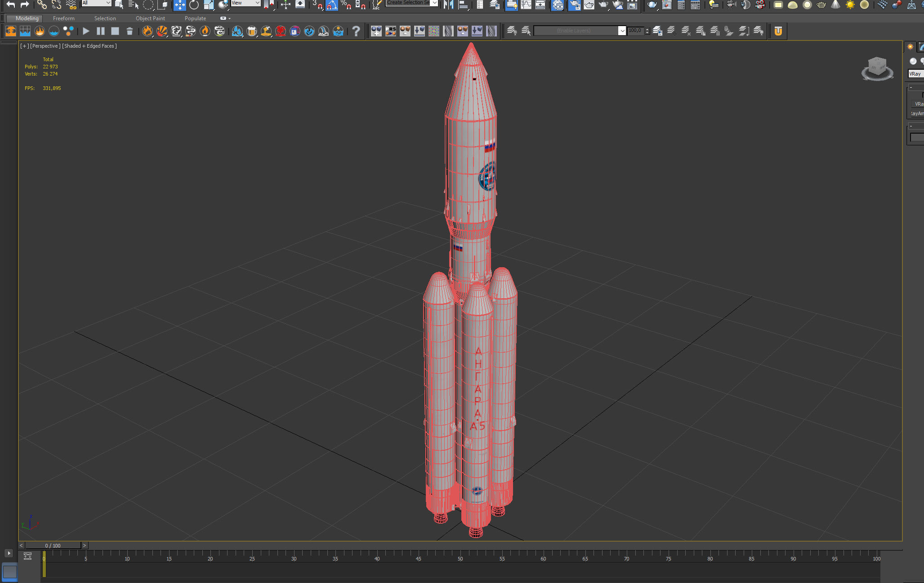Image resolution: width=924 pixels, height=583 pixels.
Task: Click the Shaded + Edged Faces viewport label
Action: pyautogui.click(x=89, y=46)
